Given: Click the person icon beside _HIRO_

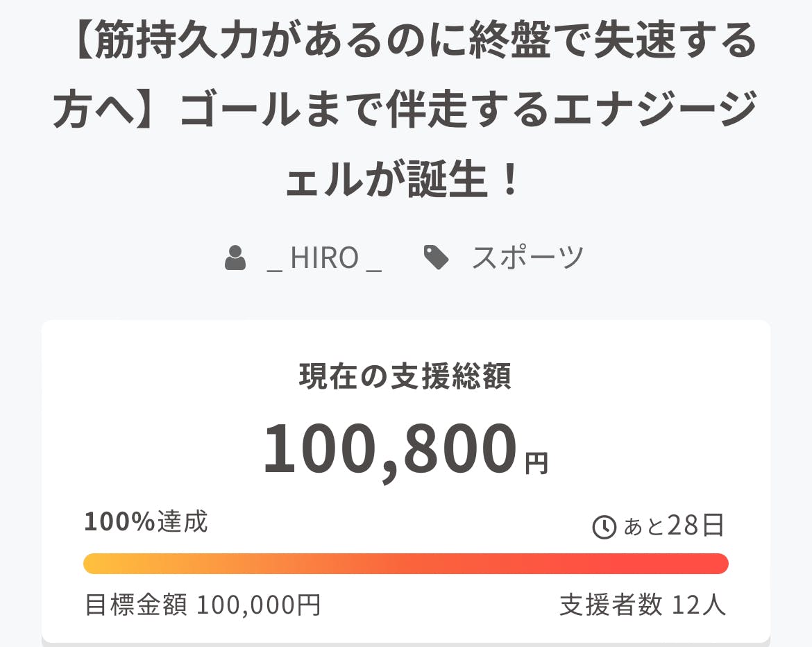Looking at the screenshot, I should pyautogui.click(x=235, y=258).
